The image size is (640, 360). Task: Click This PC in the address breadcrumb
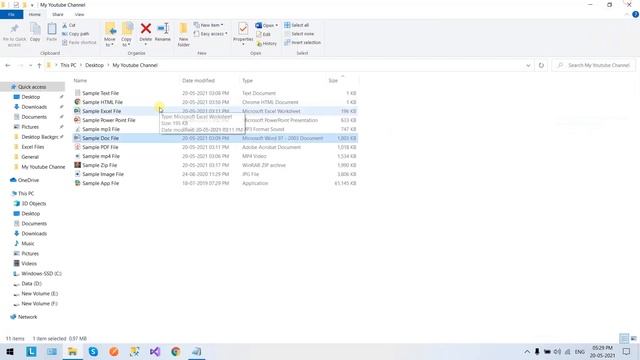(68, 65)
